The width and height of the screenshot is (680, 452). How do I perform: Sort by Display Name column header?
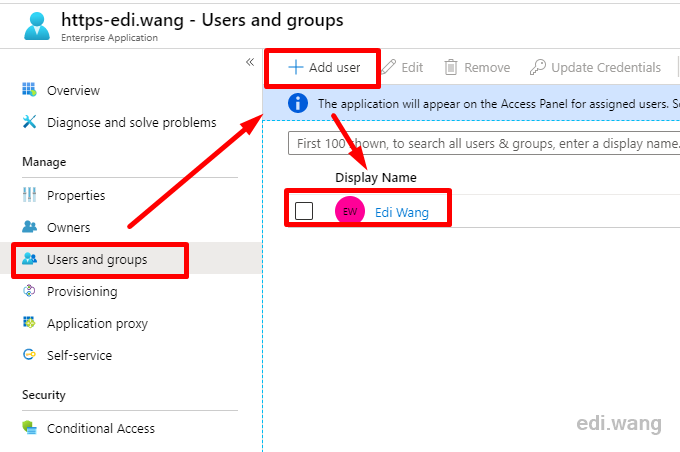coord(376,177)
